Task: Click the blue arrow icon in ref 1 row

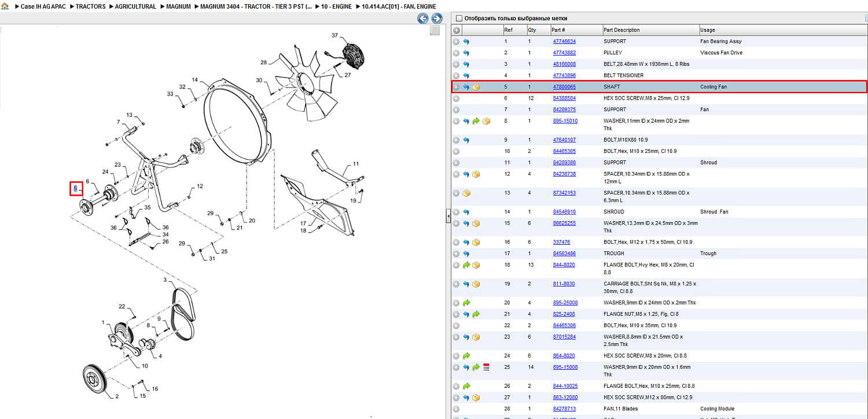Action: (x=466, y=42)
